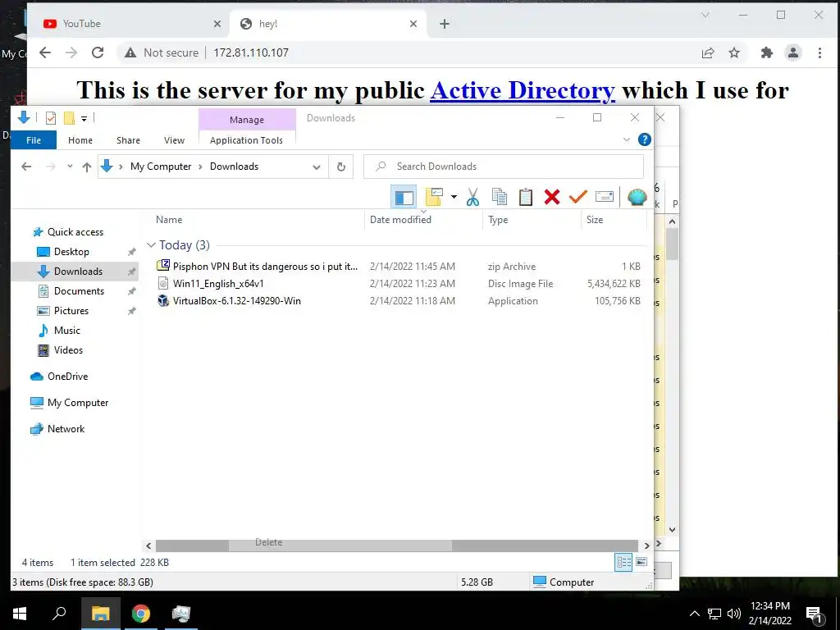Bookmark this page star icon
The width and height of the screenshot is (840, 630).
[734, 52]
